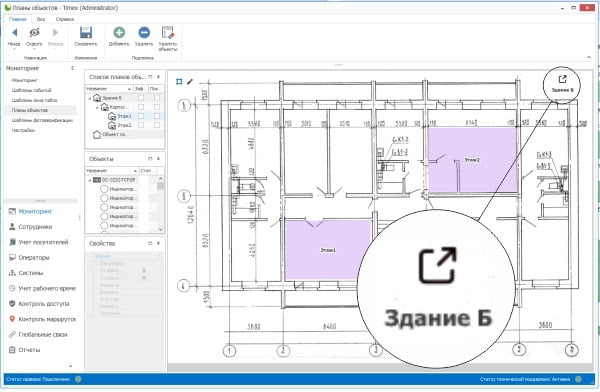Image resolution: width=600 pixels, height=392 pixels.
Task: Toggle first checkbox in Здание Б row
Action: click(141, 98)
